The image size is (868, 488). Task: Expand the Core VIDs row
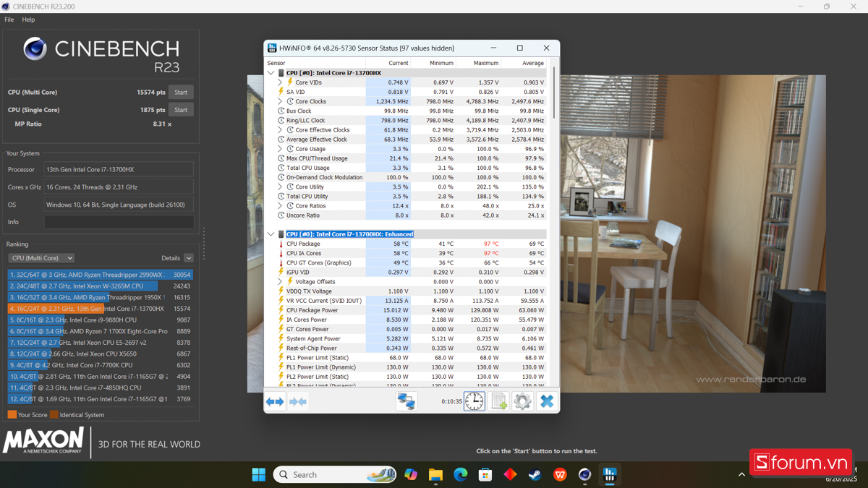coord(280,82)
